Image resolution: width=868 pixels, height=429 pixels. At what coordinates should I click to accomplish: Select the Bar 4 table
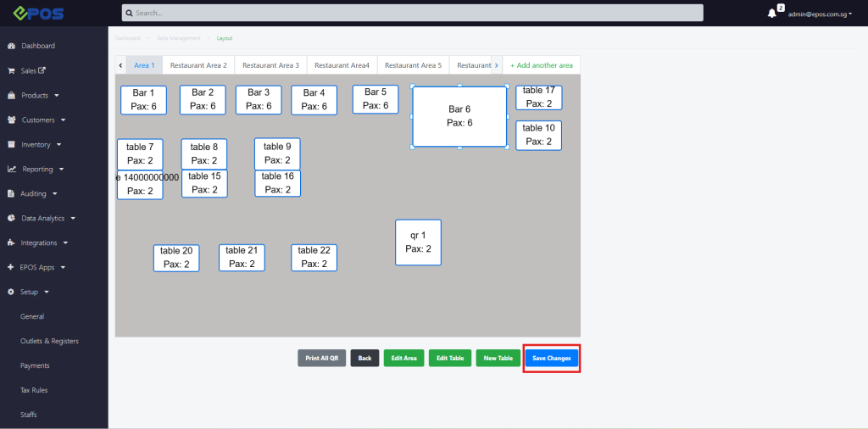314,100
